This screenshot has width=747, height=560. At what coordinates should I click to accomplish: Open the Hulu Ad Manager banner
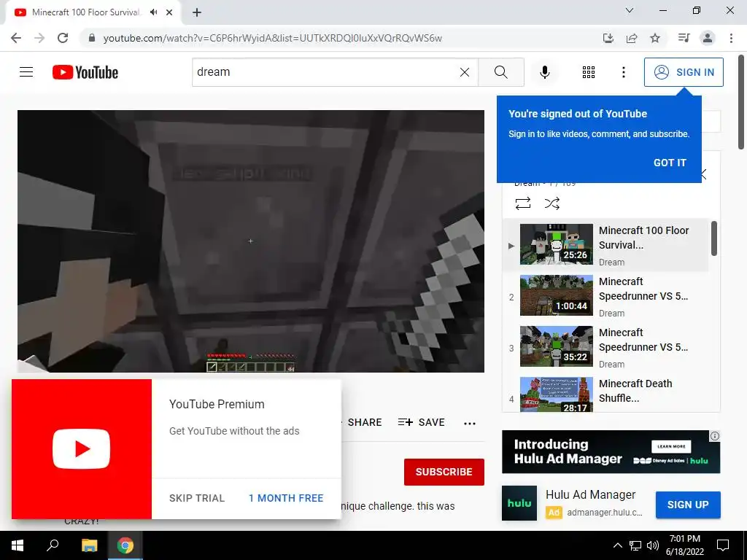click(x=611, y=452)
